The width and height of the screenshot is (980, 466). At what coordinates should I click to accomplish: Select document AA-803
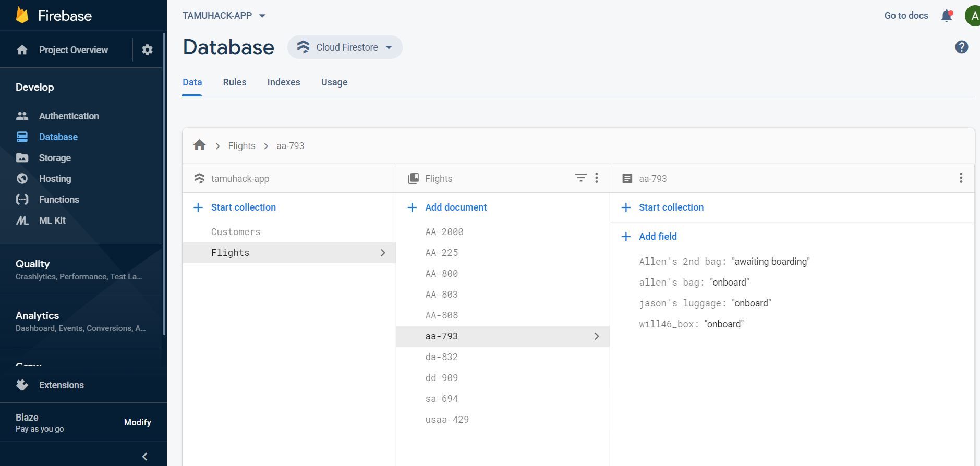(x=503, y=295)
